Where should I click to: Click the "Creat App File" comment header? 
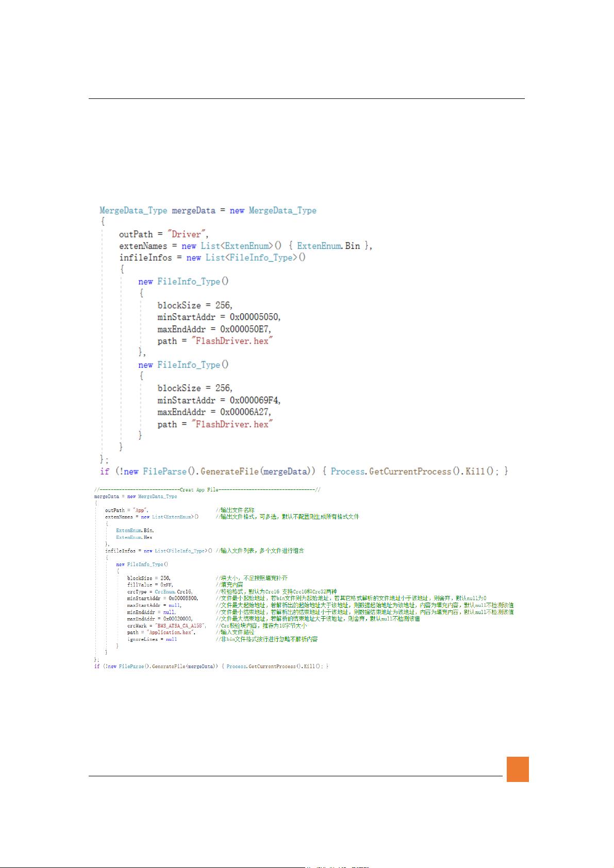pos(199,489)
